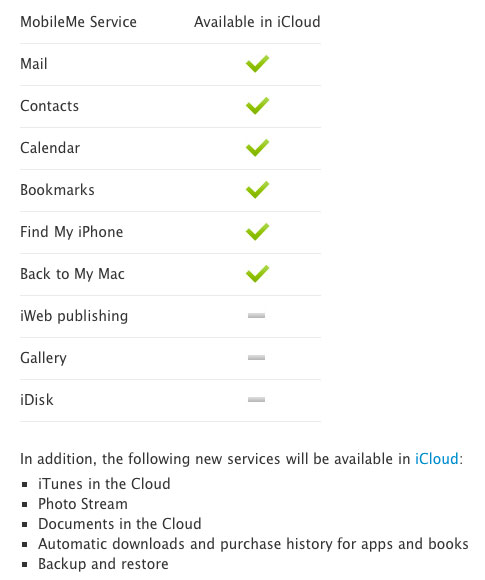The image size is (485, 580).
Task: Click the gray dash beside Gallery
Action: pyautogui.click(x=256, y=357)
